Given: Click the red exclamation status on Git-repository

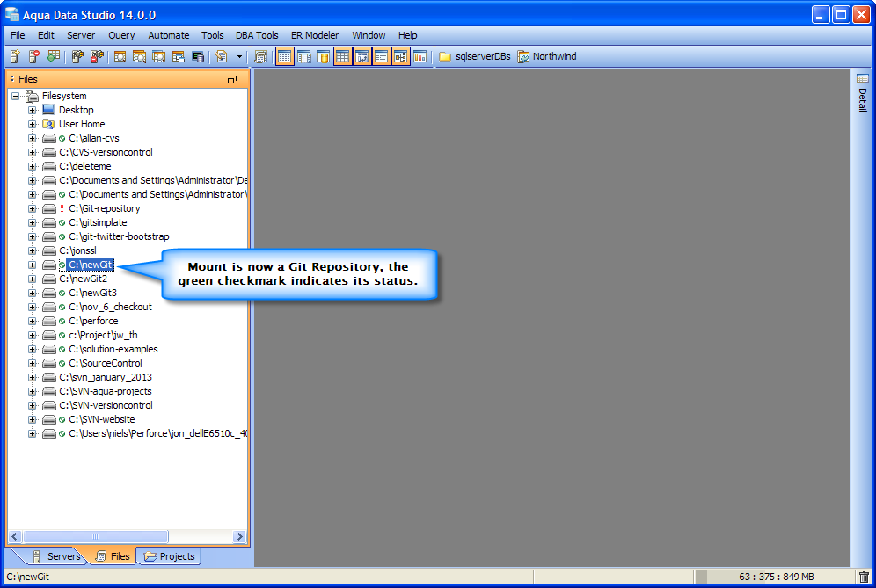Looking at the screenshot, I should [x=62, y=209].
